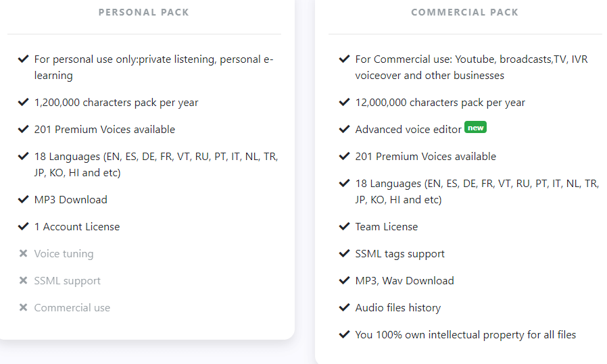Click checkmark beside 12,000,000 characters pack
This screenshot has height=364, width=607.
point(344,102)
